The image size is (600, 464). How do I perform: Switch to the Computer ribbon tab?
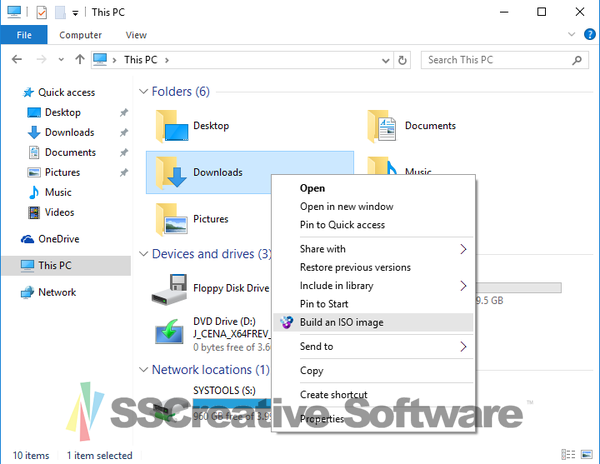(80, 35)
